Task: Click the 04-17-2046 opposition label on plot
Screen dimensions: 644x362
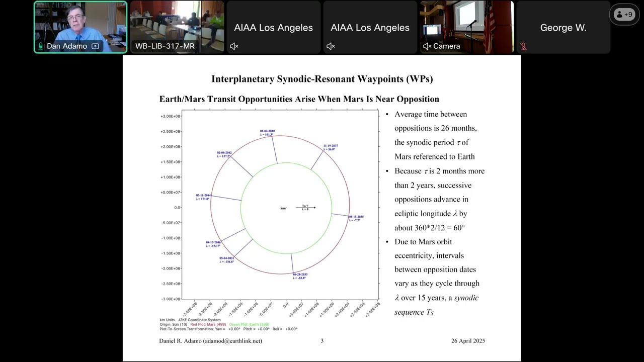Action: [213, 244]
